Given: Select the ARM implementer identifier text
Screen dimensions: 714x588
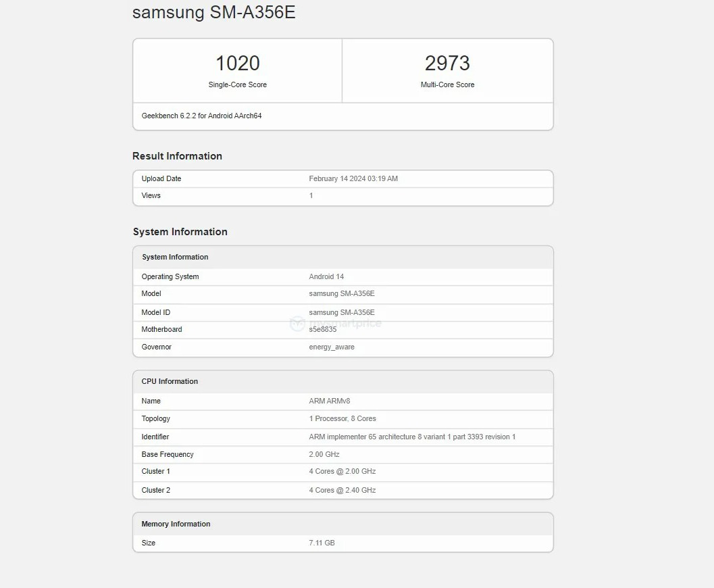Looking at the screenshot, I should point(412,437).
